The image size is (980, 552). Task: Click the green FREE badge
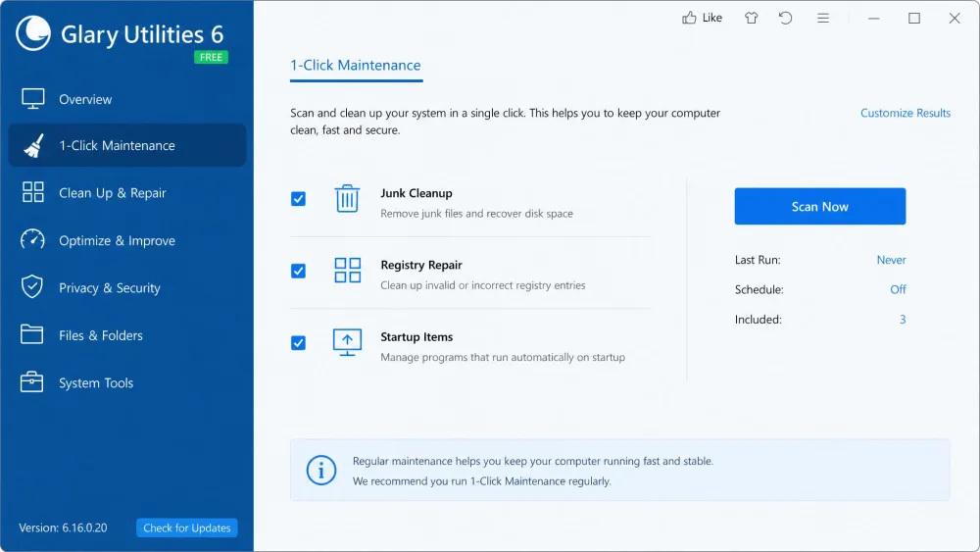pos(212,57)
